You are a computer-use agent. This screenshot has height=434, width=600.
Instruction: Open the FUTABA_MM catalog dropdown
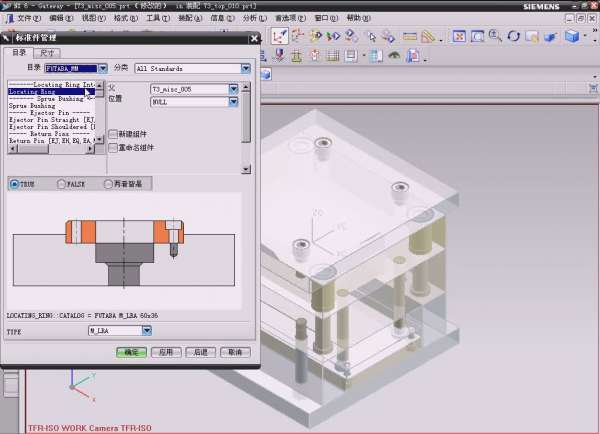103,68
